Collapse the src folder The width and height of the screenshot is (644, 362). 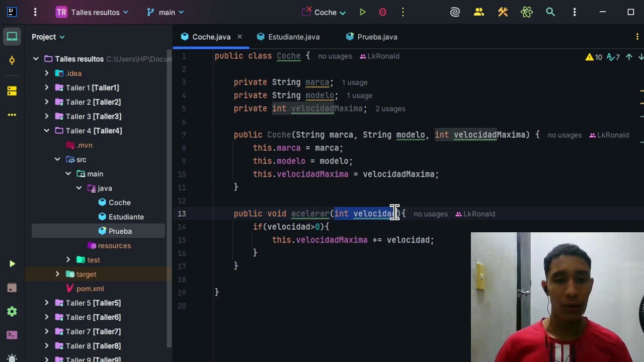click(x=57, y=159)
